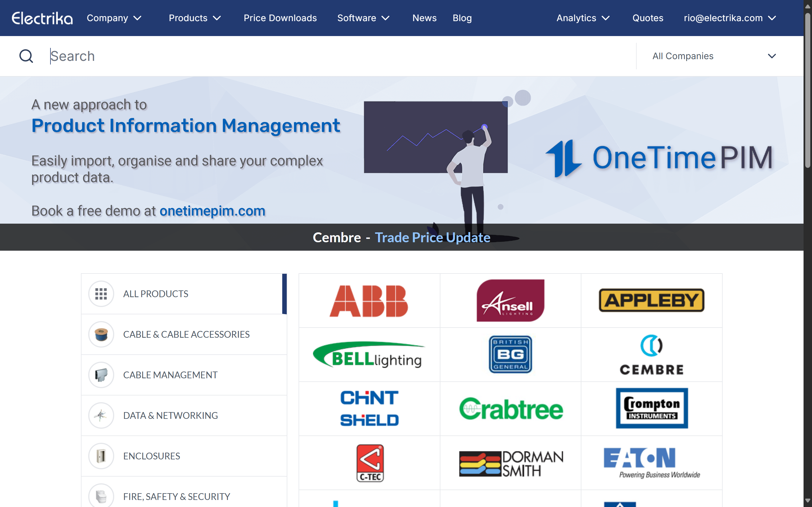Open the Quotes menu item
This screenshot has width=812, height=507.
click(x=648, y=18)
